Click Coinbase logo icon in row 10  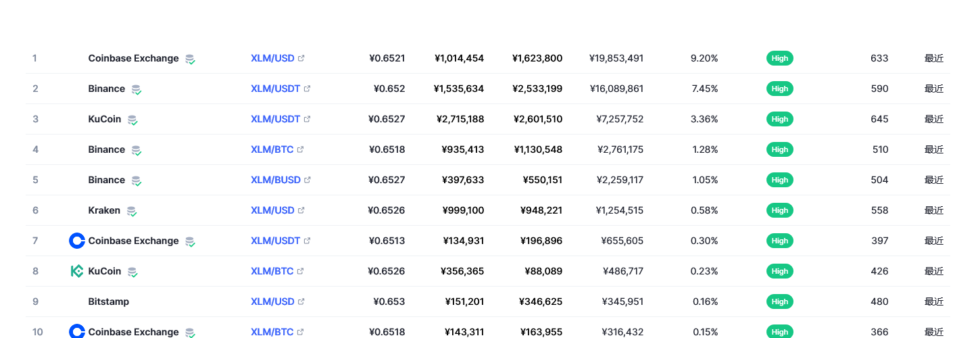coord(77,332)
